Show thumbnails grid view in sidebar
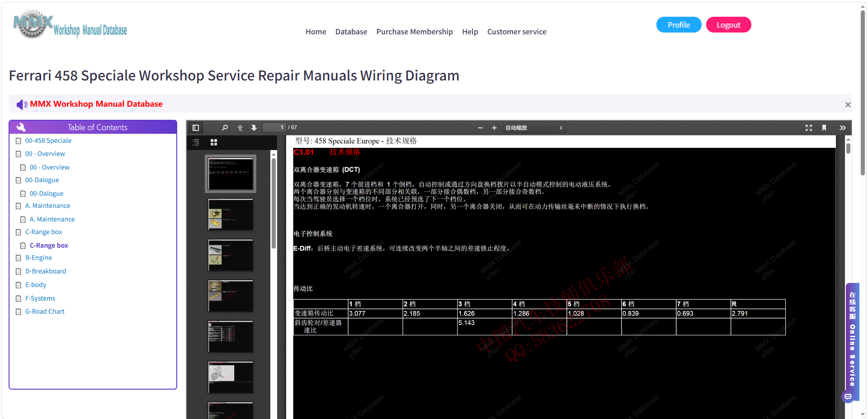868x419 pixels. pos(214,142)
